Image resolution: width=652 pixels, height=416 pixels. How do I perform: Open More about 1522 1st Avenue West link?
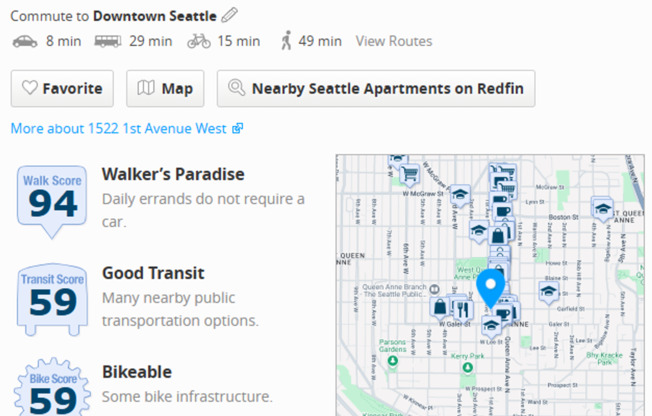click(x=127, y=129)
